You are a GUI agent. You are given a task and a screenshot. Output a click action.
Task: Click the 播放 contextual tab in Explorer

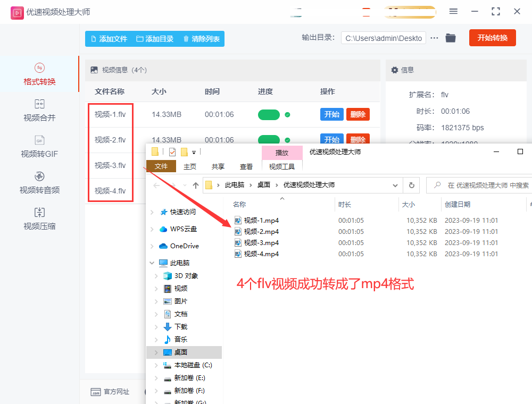(x=282, y=153)
